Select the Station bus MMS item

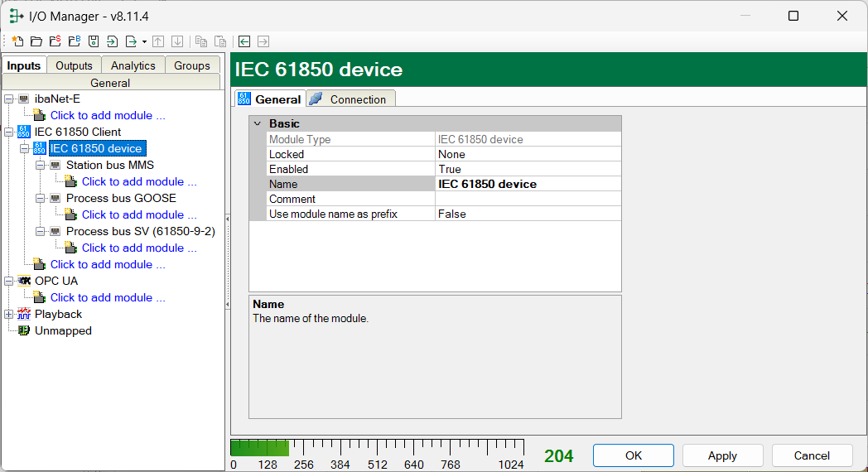pyautogui.click(x=110, y=165)
